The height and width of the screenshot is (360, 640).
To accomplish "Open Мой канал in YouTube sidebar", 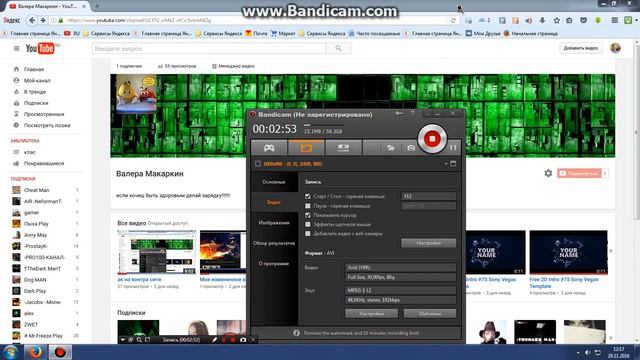I will click(x=37, y=80).
